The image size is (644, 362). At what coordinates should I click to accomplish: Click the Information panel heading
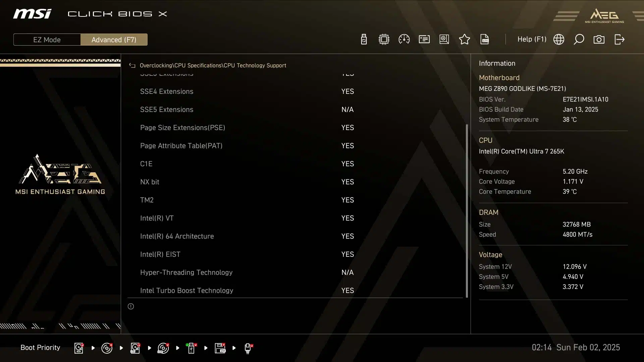coord(497,63)
